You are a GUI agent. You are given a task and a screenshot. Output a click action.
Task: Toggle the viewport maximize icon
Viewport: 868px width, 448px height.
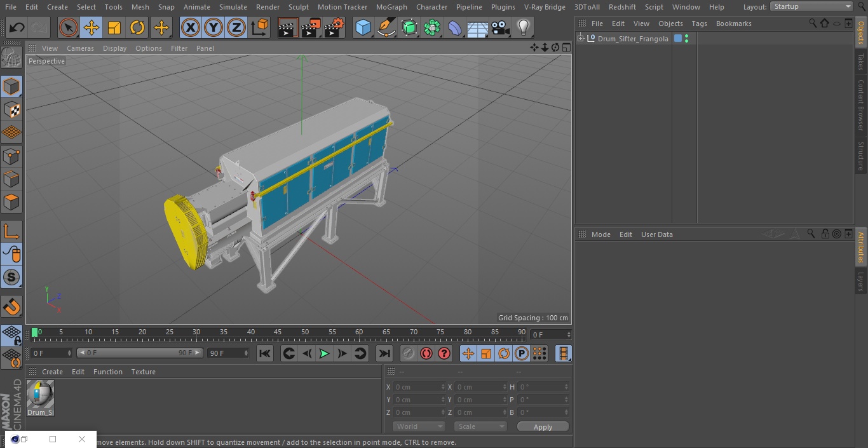click(x=566, y=48)
